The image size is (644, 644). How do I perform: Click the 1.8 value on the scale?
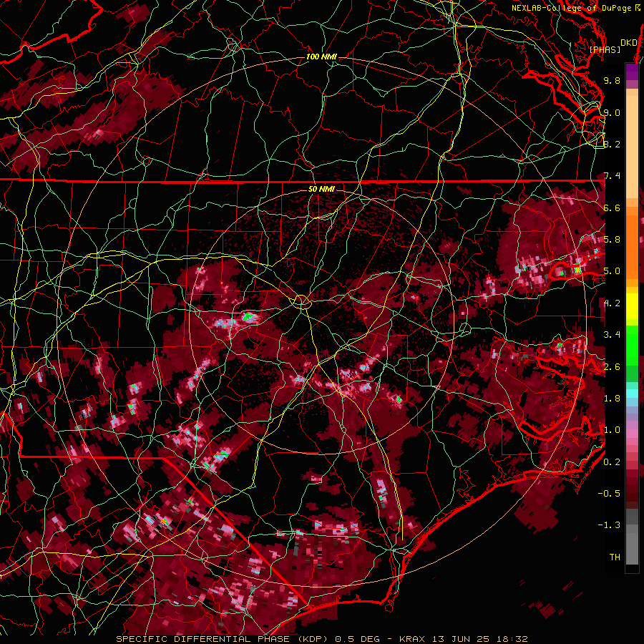[612, 399]
